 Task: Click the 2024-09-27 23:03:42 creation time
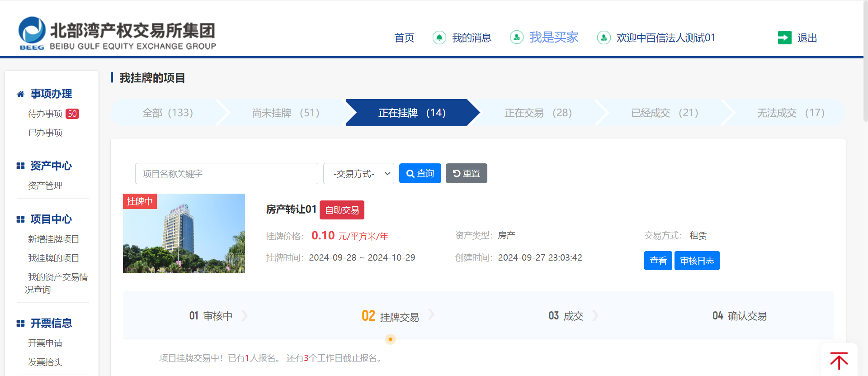(x=540, y=257)
